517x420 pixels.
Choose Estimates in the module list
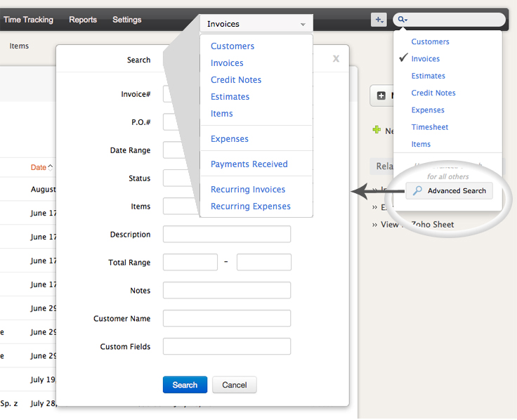tap(230, 97)
